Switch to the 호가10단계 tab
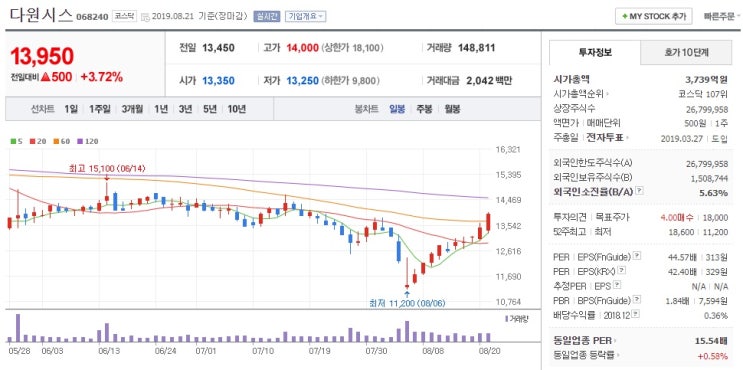 coord(687,52)
